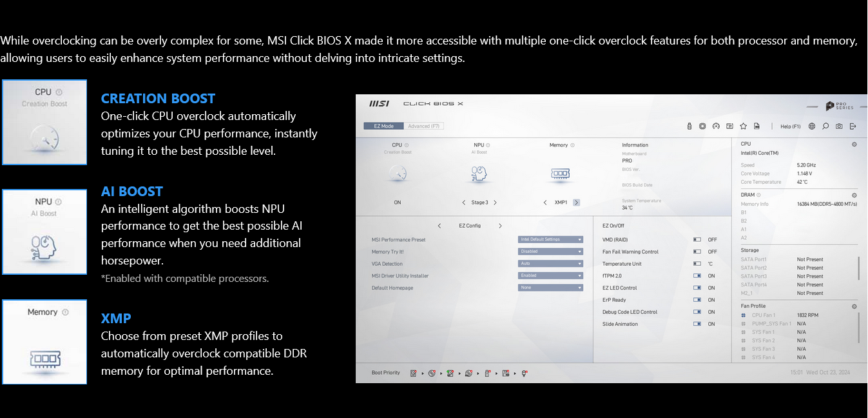The image size is (868, 418).
Task: Select the EZ Mode tab
Action: [383, 126]
